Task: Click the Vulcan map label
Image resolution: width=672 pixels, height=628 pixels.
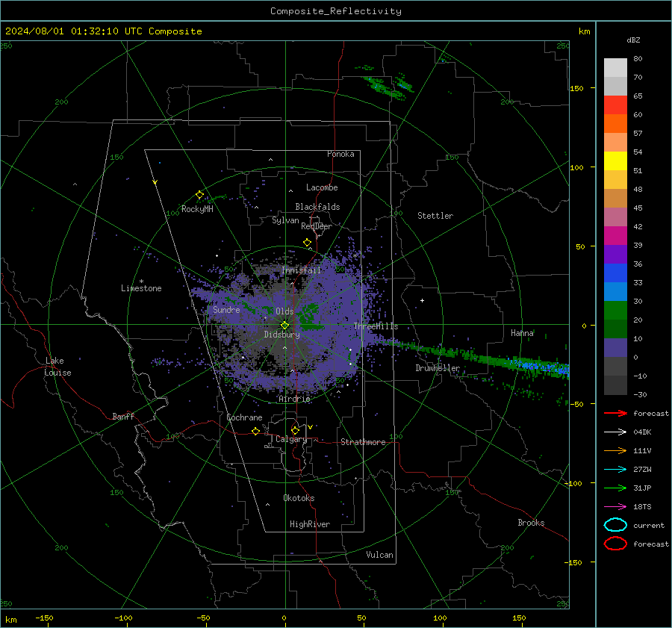Action: (x=379, y=555)
